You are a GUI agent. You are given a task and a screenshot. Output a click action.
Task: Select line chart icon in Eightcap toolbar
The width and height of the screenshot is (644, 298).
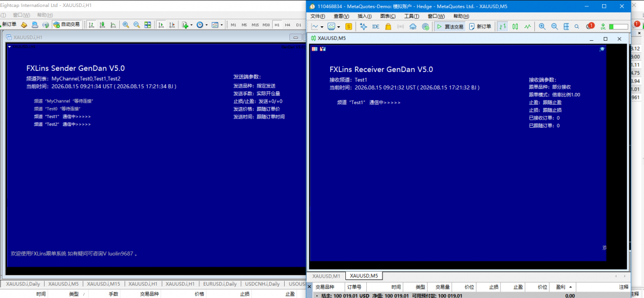click(113, 25)
